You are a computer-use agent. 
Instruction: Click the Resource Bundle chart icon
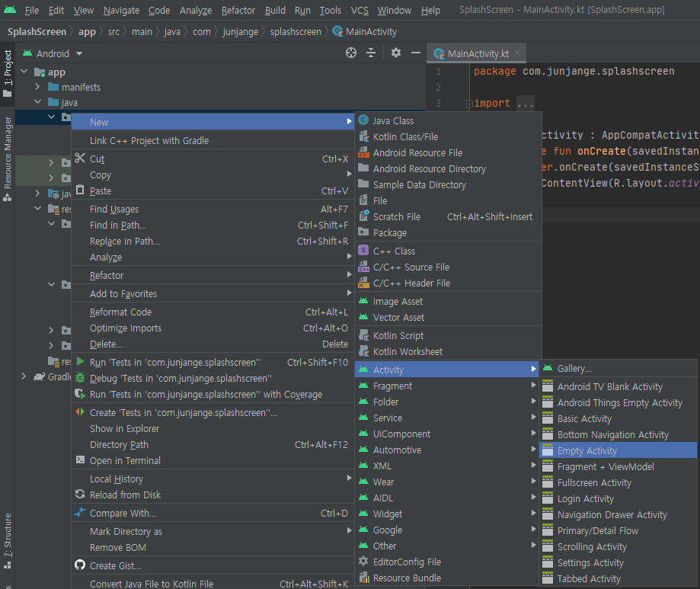(364, 578)
